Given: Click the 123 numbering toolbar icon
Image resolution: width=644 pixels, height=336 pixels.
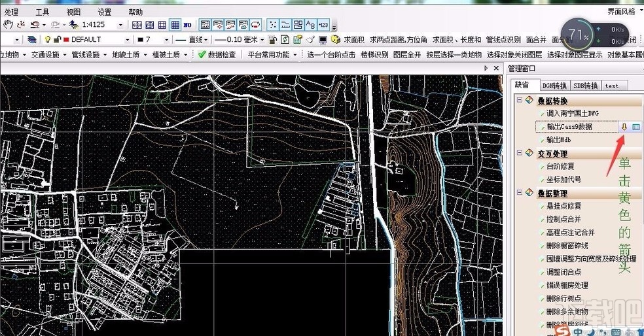Looking at the screenshot, I should 323,25.
